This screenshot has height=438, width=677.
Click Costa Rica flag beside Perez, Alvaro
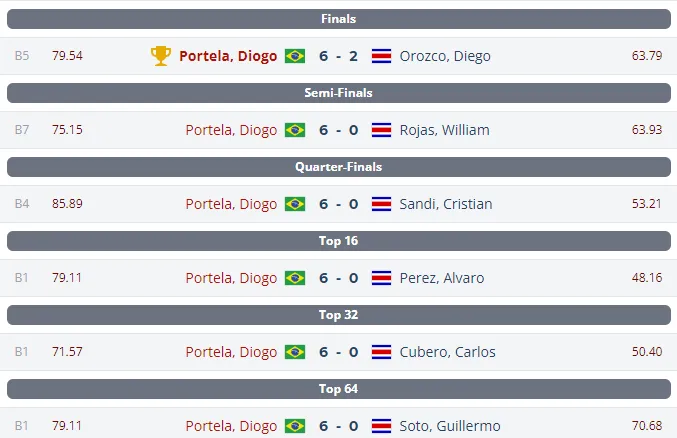pos(381,278)
